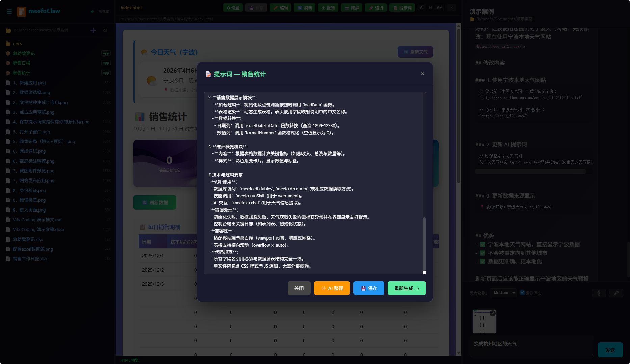Click the 报错 error report icon
Image resolution: width=630 pixels, height=364 pixels.
328,7
